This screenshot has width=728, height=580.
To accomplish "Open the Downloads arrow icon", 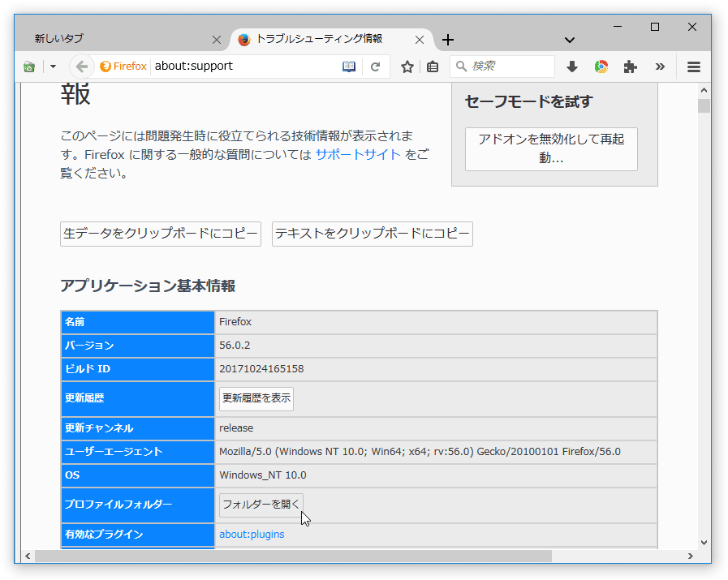I will [572, 67].
